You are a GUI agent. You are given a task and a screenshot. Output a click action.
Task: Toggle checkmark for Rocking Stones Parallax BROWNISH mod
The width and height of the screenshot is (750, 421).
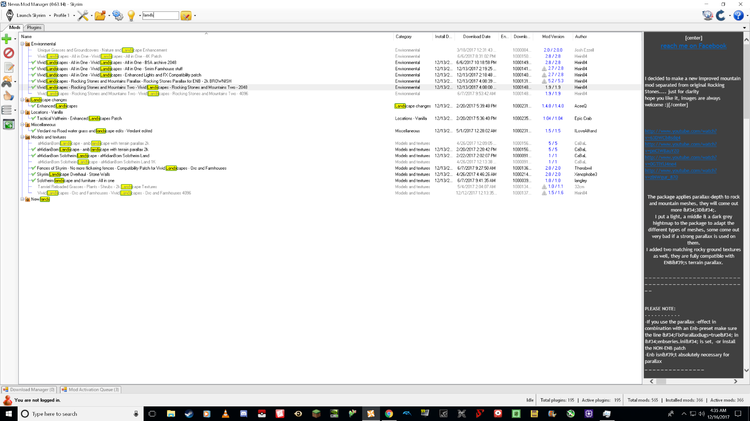[x=33, y=81]
